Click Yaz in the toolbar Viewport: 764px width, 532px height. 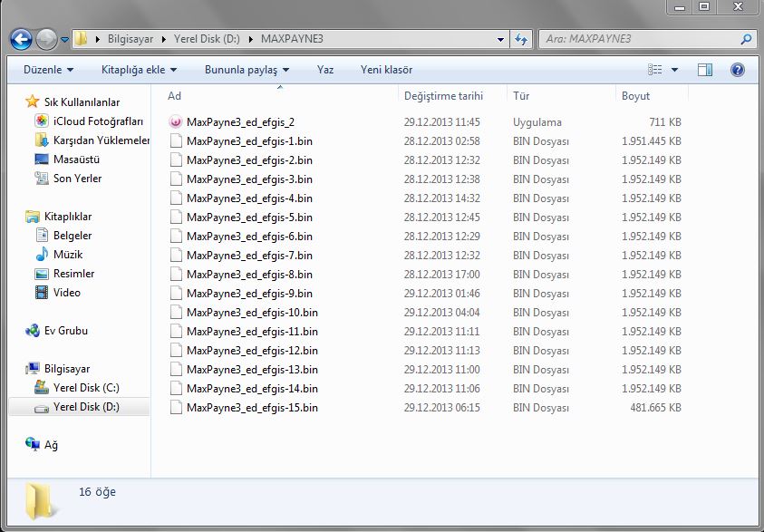click(325, 70)
